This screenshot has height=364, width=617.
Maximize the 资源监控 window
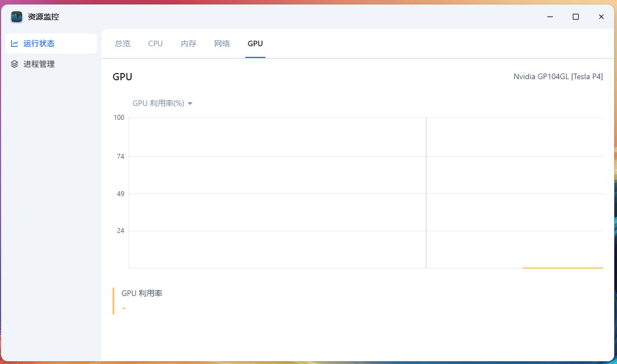[576, 17]
